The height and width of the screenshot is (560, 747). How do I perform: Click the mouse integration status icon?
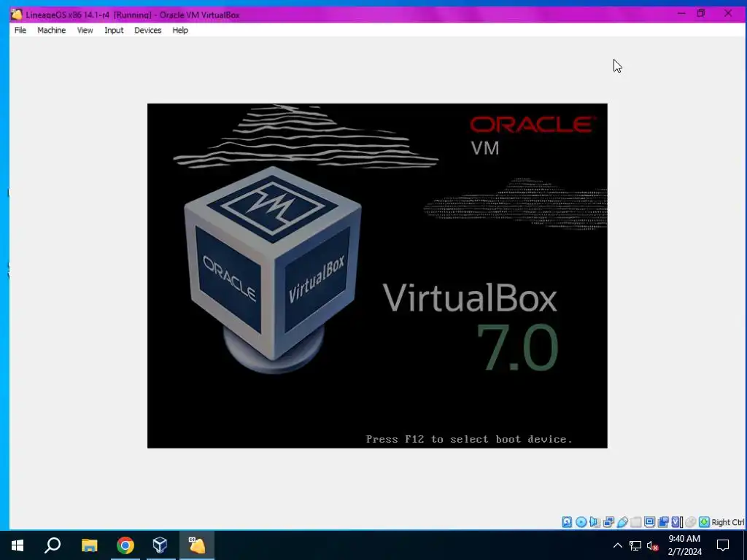[x=690, y=522]
